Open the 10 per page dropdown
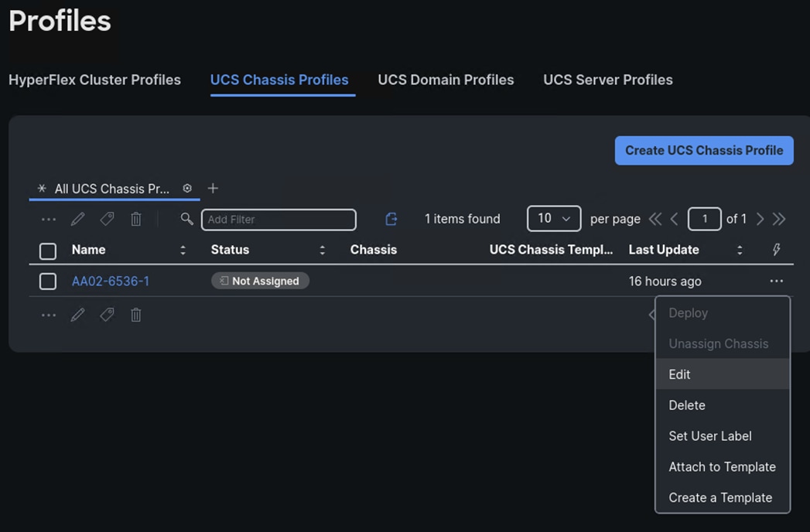Viewport: 810px width, 532px height. click(554, 219)
